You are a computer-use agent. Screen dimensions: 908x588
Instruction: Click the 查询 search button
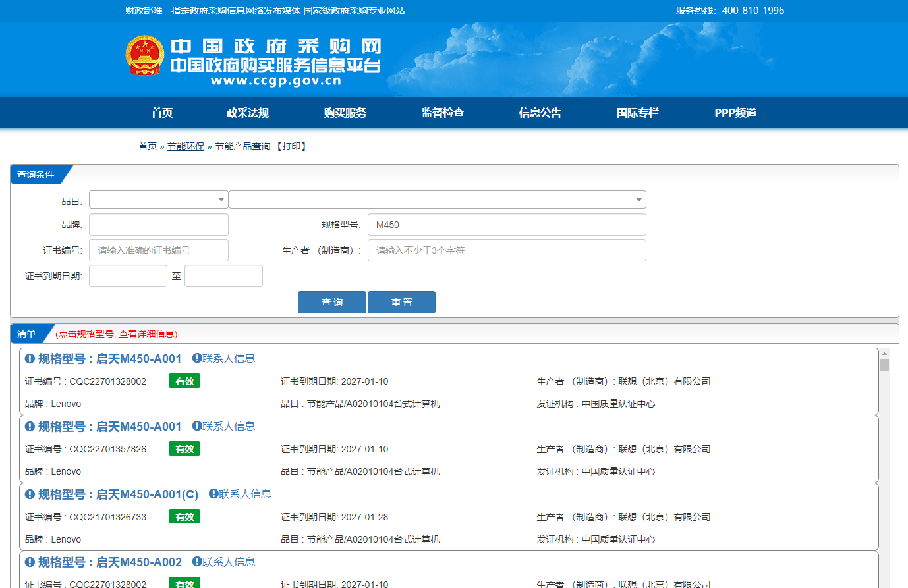332,302
